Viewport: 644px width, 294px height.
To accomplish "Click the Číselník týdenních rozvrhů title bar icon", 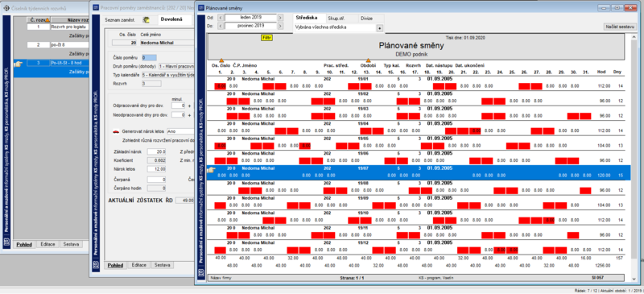I will (6, 7).
